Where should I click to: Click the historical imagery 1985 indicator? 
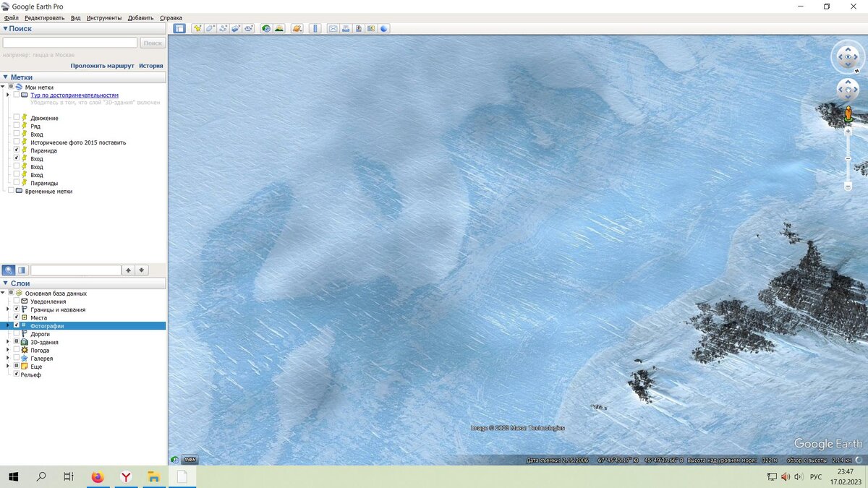(189, 459)
